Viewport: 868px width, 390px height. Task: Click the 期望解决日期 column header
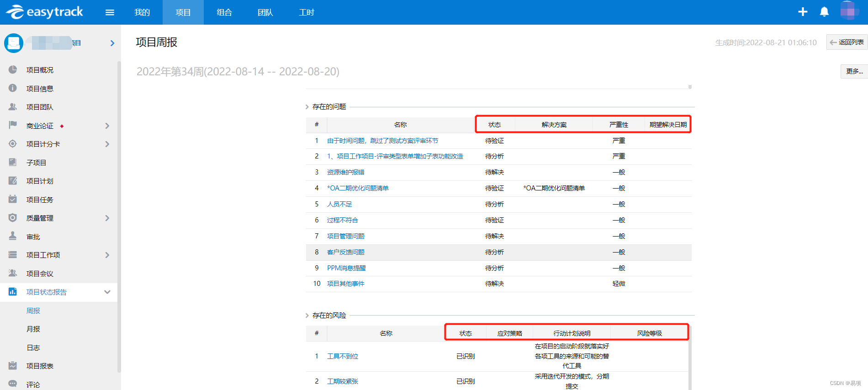(668, 125)
